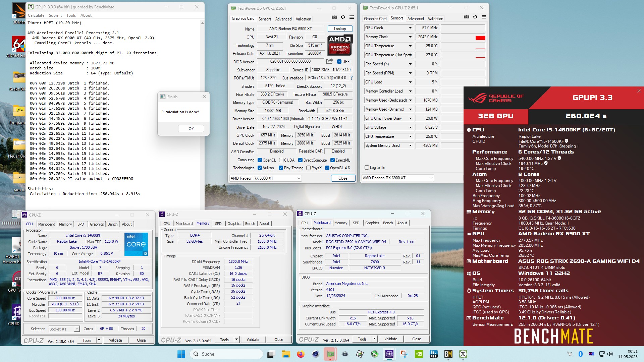This screenshot has height=362, width=644.
Task: Click refresh icon in GPU-Z Sensors window
Action: tap(475, 17)
